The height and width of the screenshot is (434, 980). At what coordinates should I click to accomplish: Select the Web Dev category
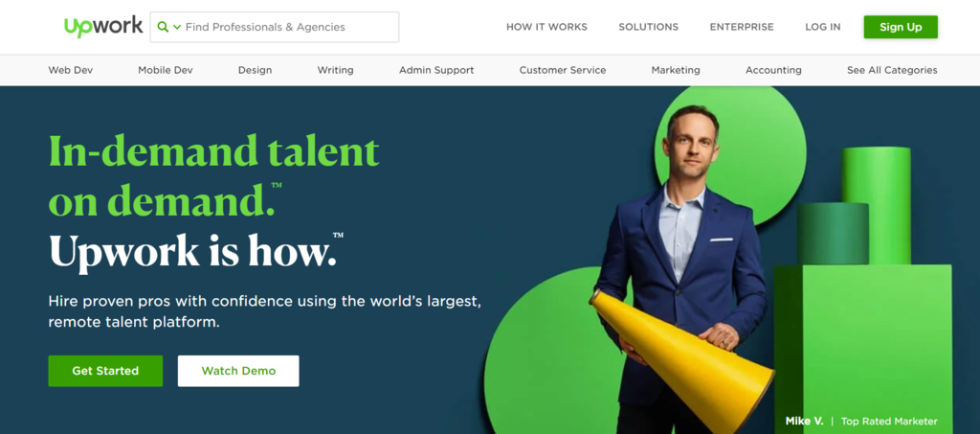pyautogui.click(x=71, y=70)
